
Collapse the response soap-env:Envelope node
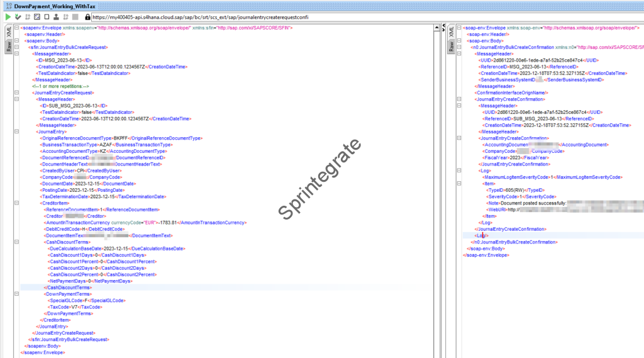tap(459, 28)
